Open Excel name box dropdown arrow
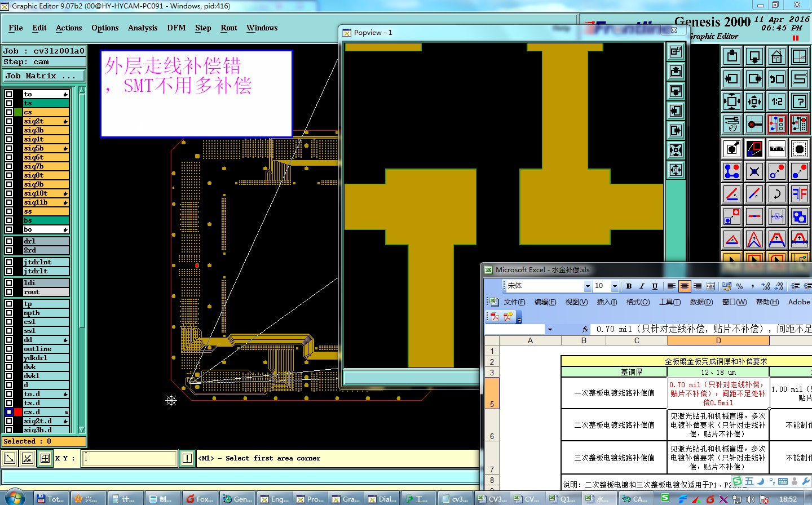This screenshot has width=812, height=505. (x=550, y=329)
